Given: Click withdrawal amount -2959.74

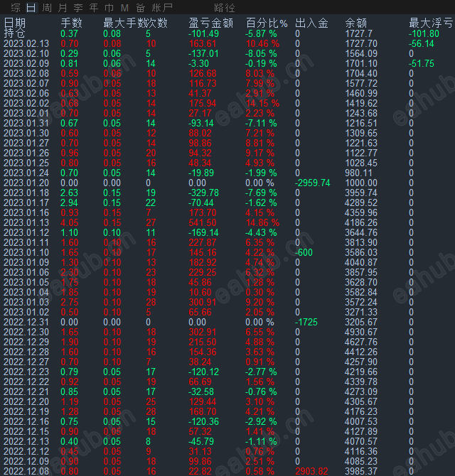Looking at the screenshot, I should point(313,183).
